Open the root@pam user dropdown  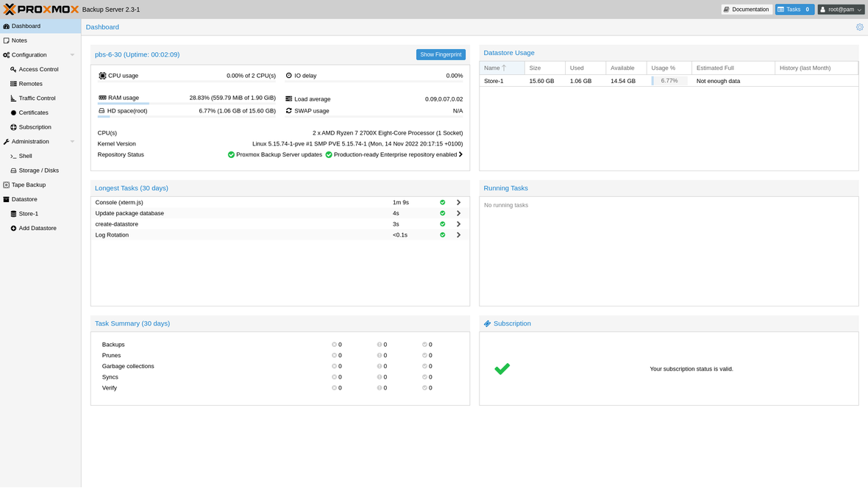(x=840, y=9)
